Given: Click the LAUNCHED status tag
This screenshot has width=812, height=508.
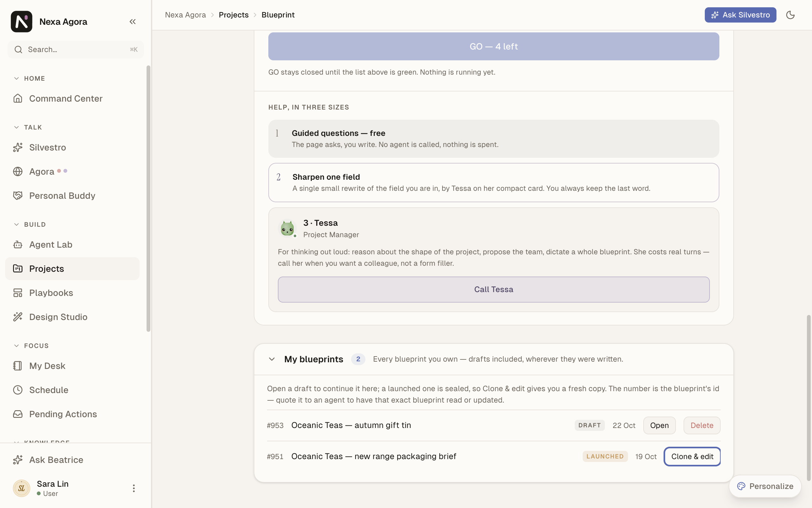Looking at the screenshot, I should click(x=605, y=456).
